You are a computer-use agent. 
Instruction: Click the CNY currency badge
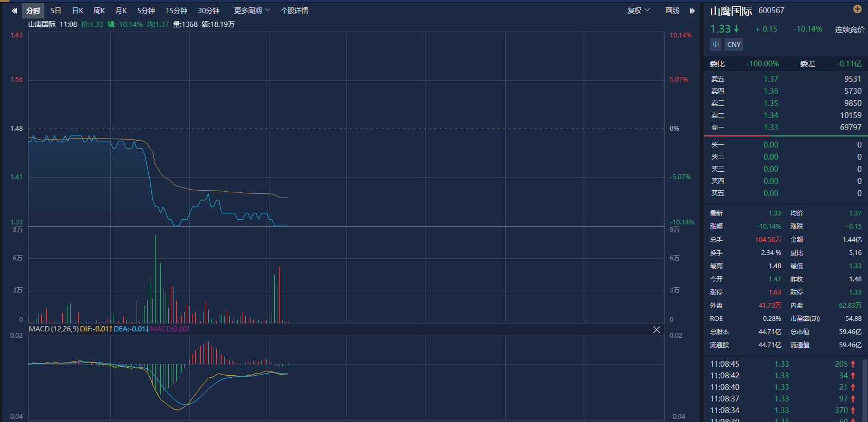coord(734,45)
